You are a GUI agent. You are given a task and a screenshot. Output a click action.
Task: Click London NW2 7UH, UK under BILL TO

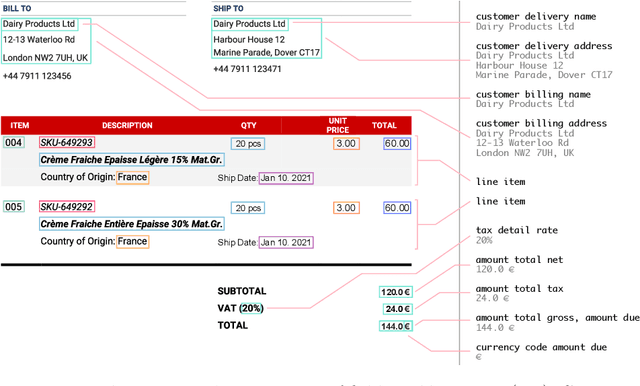click(x=45, y=58)
